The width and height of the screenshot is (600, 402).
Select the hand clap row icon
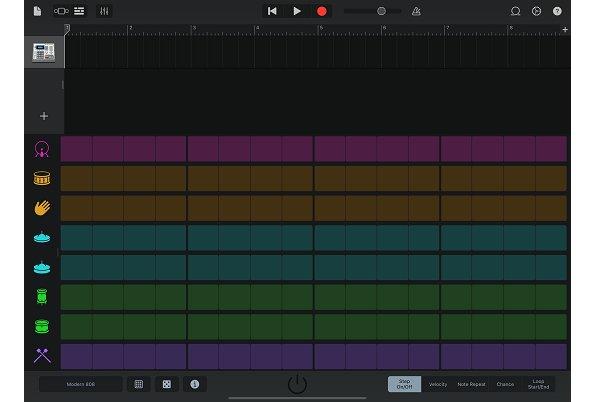(x=42, y=208)
